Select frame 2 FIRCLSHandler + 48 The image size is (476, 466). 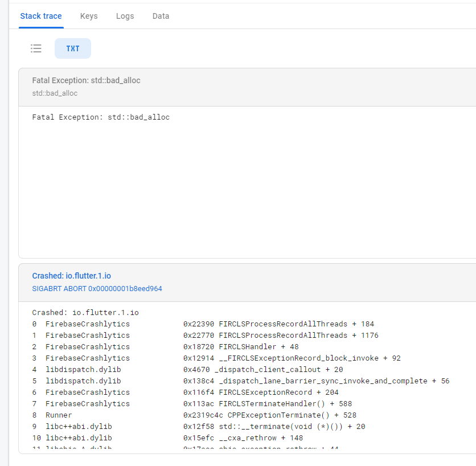(166, 347)
